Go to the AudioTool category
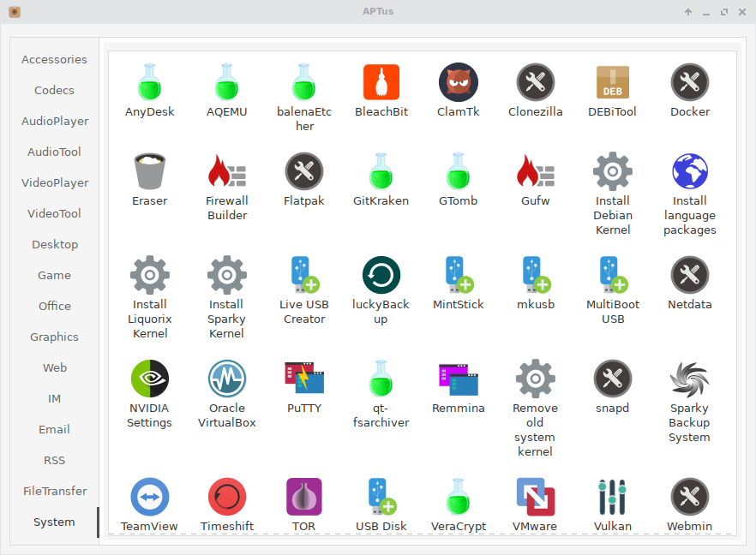This screenshot has width=756, height=555. 55,152
